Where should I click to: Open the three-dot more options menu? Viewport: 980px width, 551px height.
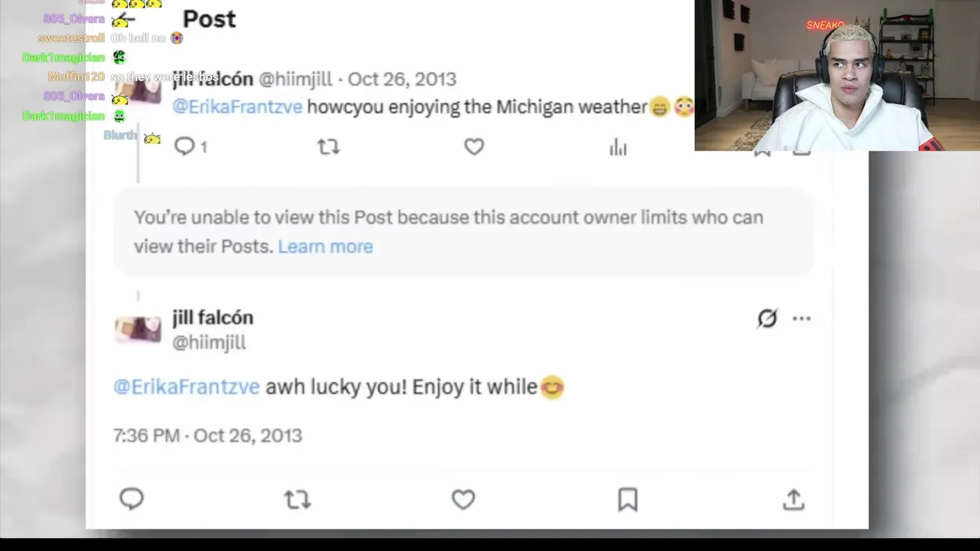(802, 318)
